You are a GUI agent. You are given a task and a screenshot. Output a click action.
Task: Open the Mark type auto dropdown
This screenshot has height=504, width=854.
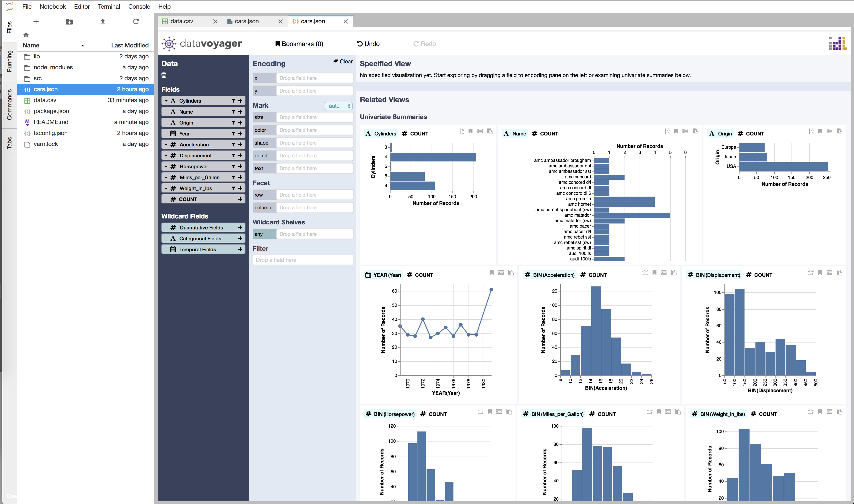point(339,106)
